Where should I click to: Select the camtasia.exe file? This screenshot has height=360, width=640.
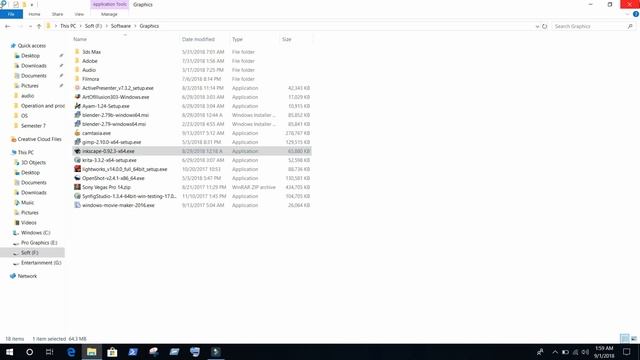(x=96, y=133)
